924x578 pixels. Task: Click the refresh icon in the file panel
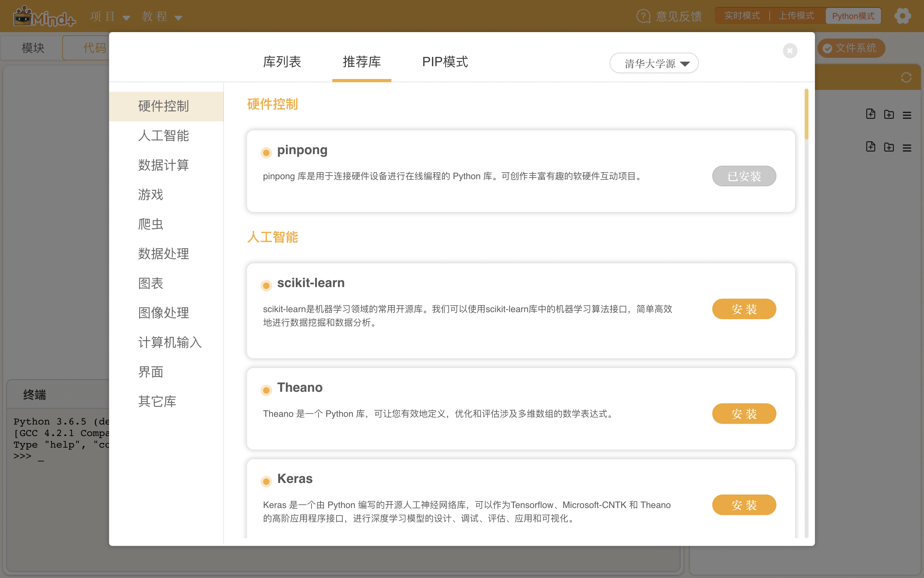906,77
